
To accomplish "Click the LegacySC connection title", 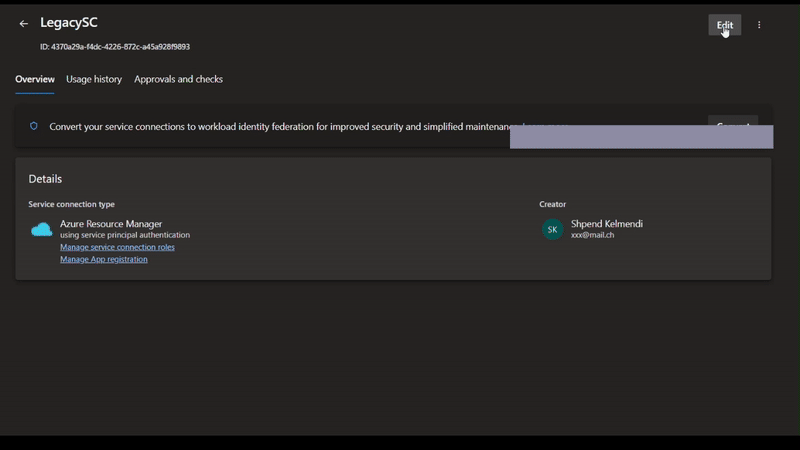I will click(69, 23).
